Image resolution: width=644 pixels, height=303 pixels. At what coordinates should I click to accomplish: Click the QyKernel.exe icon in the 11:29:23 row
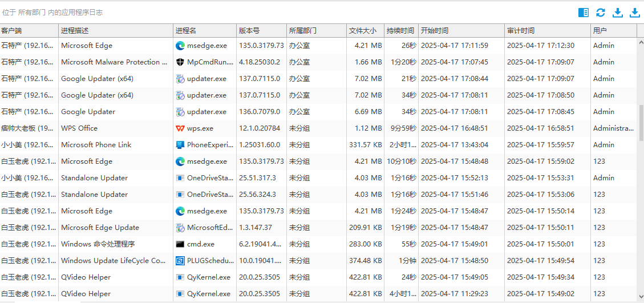pos(180,293)
